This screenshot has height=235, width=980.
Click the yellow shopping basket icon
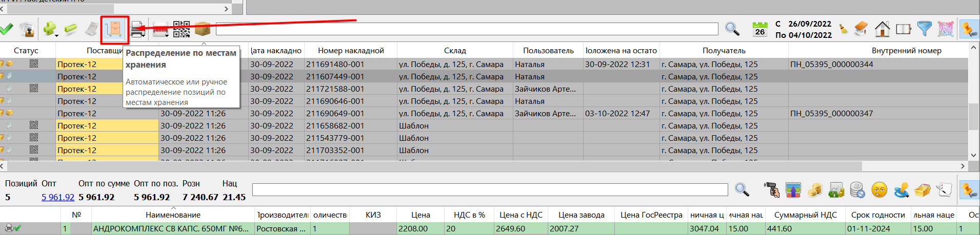coord(923,190)
